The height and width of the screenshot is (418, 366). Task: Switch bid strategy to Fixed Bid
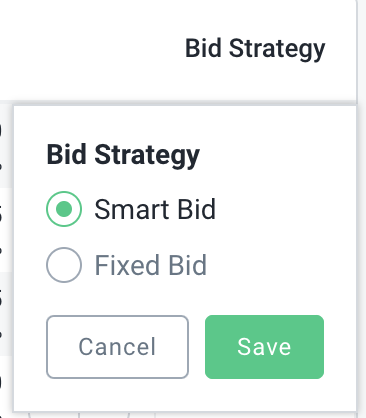click(x=64, y=265)
